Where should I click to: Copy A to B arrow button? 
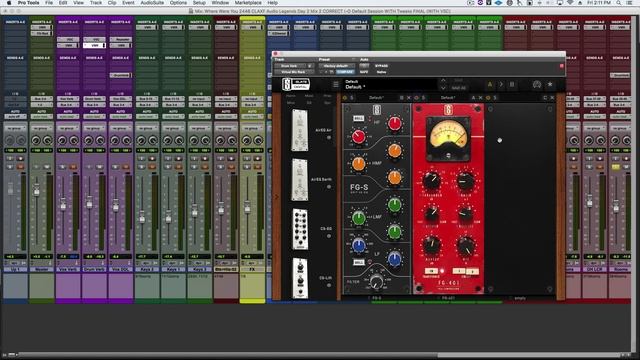pos(501,84)
